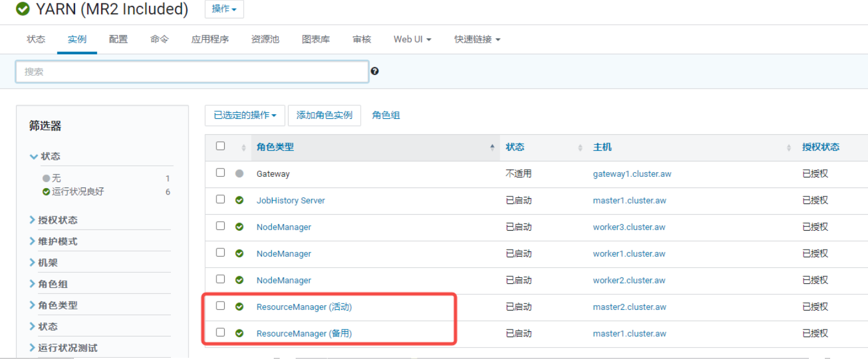The height and width of the screenshot is (359, 868).
Task: Click green status icon of JobHistory Server row
Action: (x=239, y=200)
